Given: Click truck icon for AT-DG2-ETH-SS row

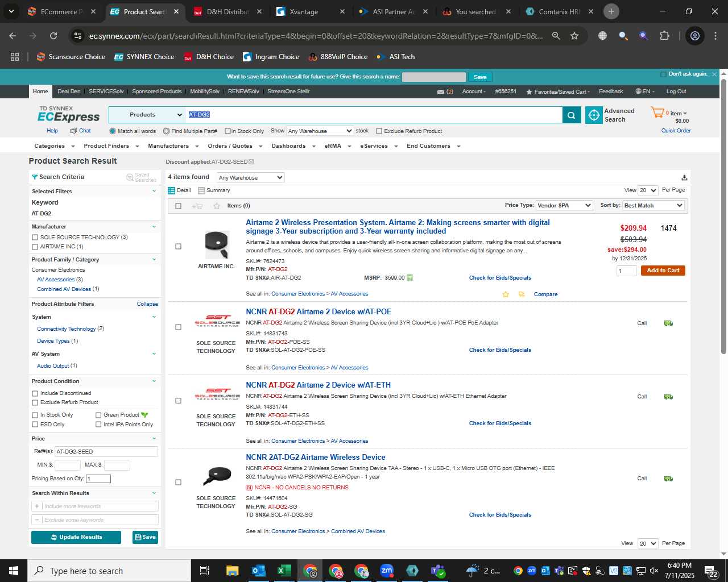Looking at the screenshot, I should coord(668,397).
